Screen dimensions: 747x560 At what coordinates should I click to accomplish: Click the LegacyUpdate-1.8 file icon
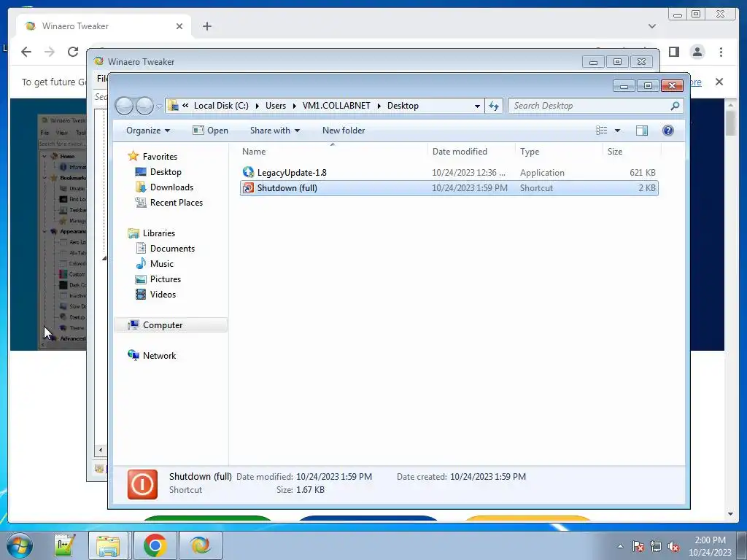248,172
